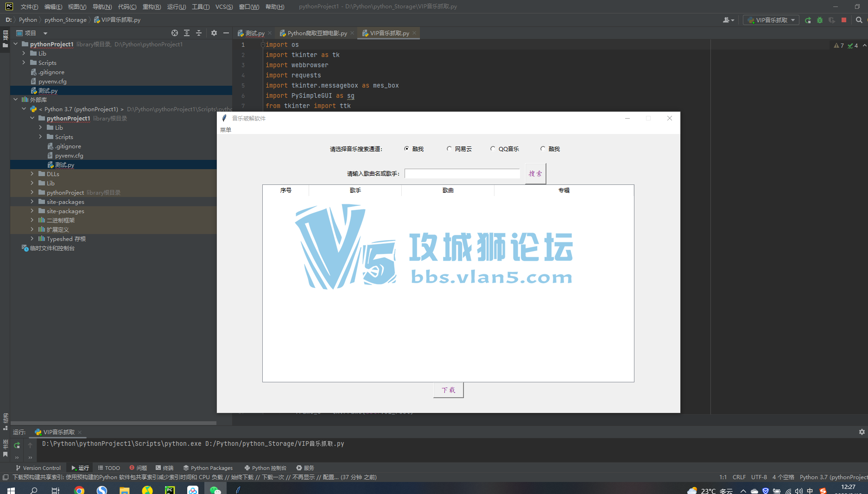Start debugging with the bug icon
The height and width of the screenshot is (494, 868).
click(x=820, y=20)
